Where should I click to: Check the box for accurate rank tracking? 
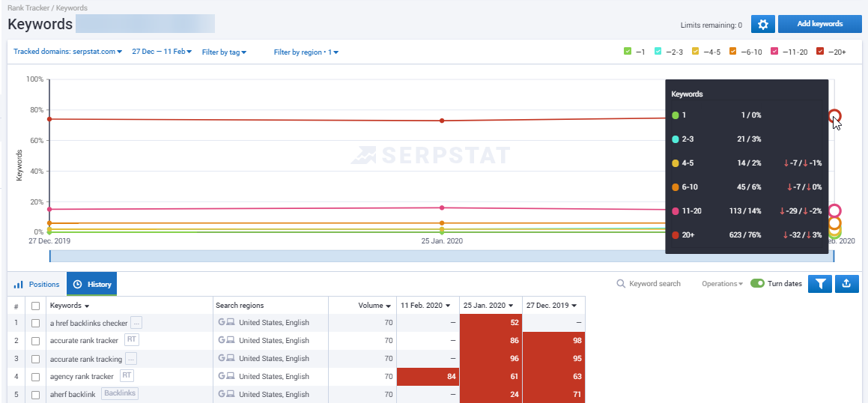pos(35,360)
